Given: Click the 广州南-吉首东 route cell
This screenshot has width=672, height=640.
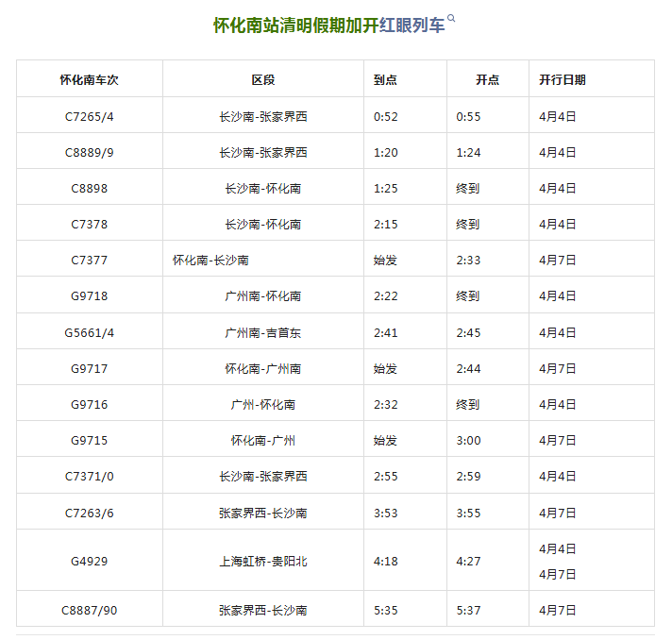Looking at the screenshot, I should (x=263, y=332).
